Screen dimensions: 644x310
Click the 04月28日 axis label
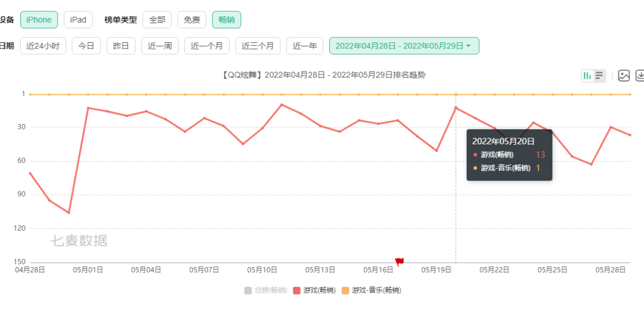click(30, 270)
